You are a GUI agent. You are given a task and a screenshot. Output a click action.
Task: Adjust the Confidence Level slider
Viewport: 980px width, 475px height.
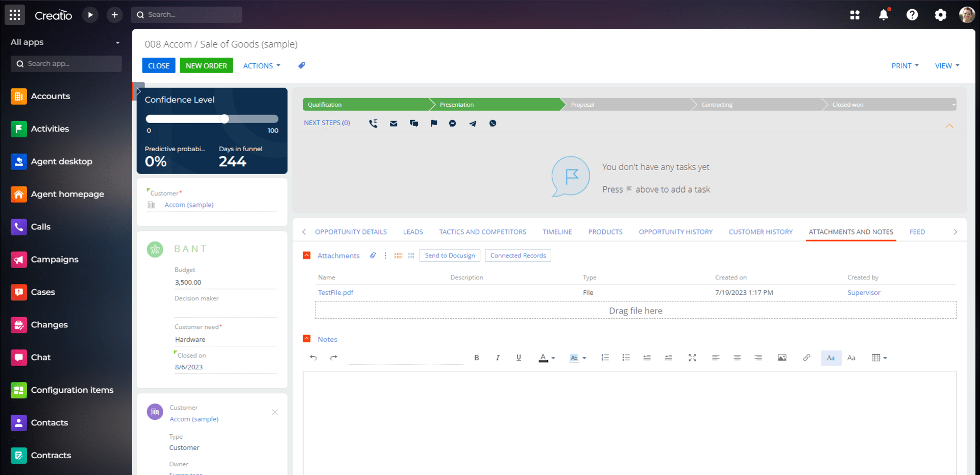click(x=224, y=118)
